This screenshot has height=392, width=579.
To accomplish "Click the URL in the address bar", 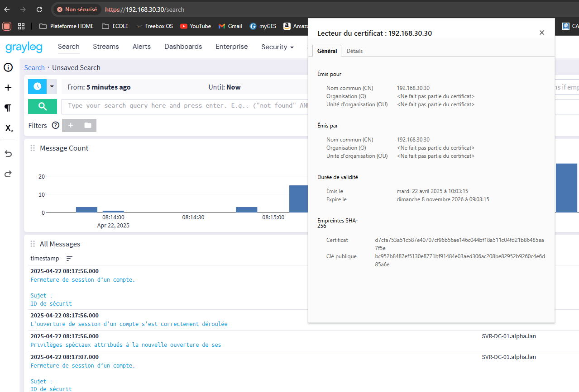I will (144, 9).
